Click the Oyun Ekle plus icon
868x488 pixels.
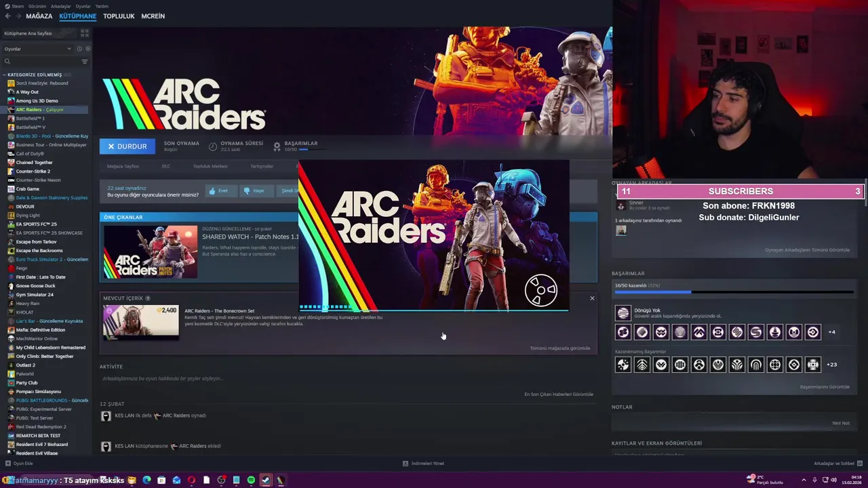7,464
